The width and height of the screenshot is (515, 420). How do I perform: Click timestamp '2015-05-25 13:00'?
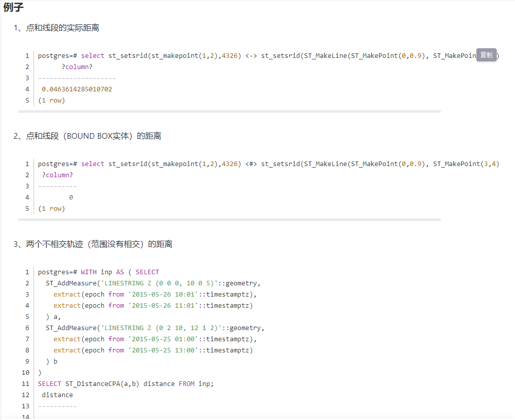coord(163,350)
